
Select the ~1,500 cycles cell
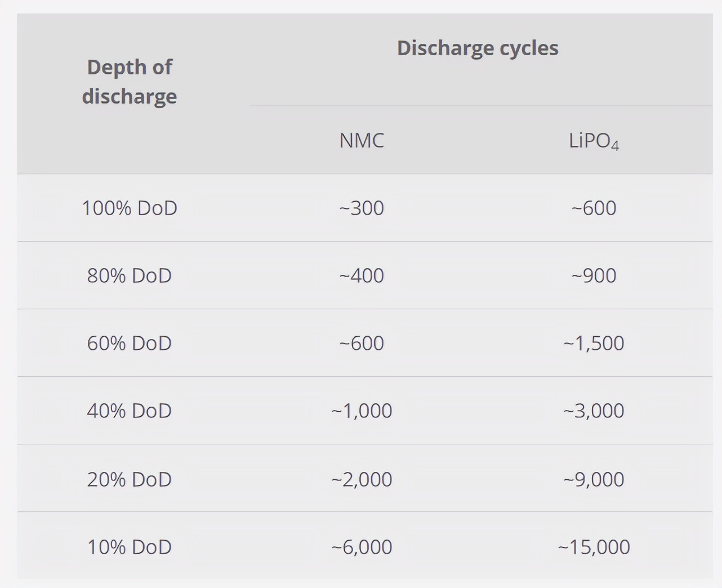[x=594, y=343]
